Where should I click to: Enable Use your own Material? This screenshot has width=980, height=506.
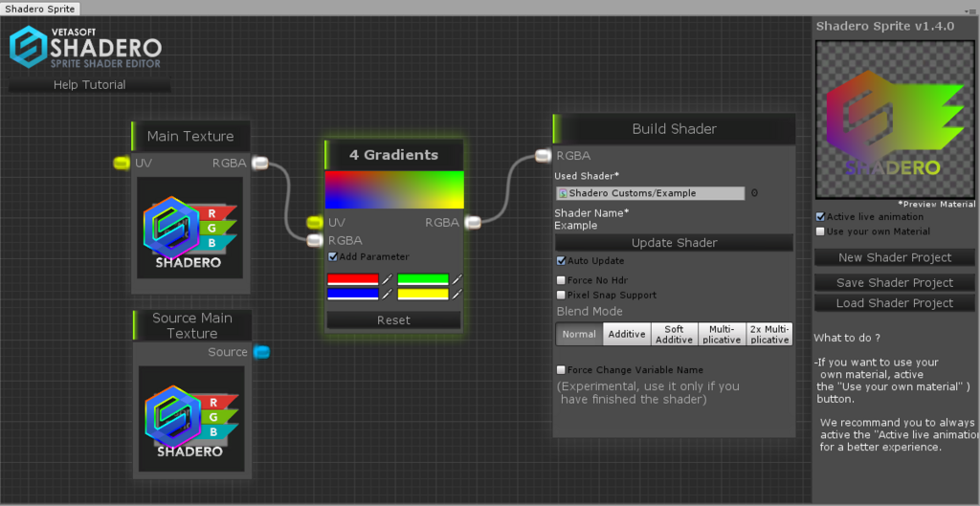click(x=820, y=231)
